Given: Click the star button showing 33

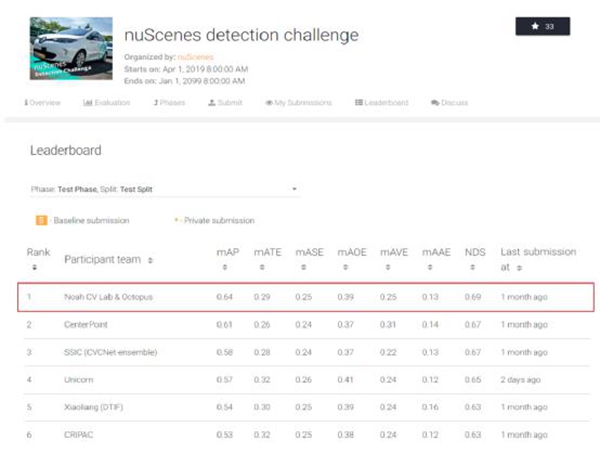Looking at the screenshot, I should tap(542, 26).
